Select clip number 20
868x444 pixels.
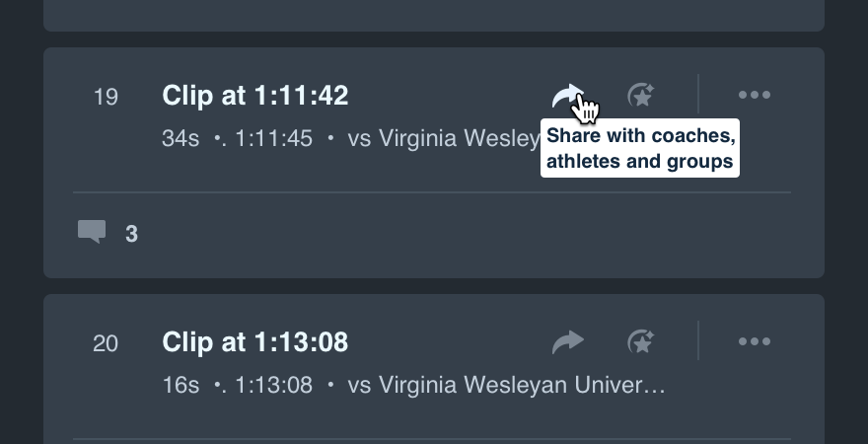pyautogui.click(x=106, y=343)
